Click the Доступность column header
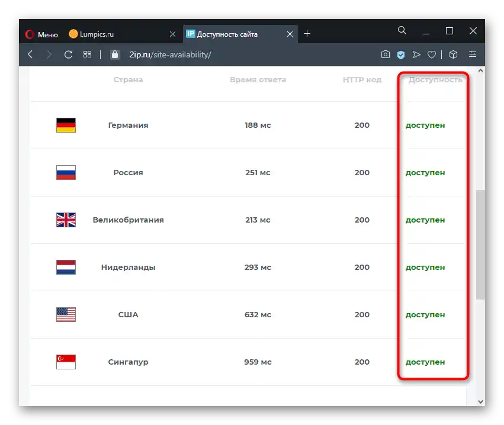 pos(435,80)
